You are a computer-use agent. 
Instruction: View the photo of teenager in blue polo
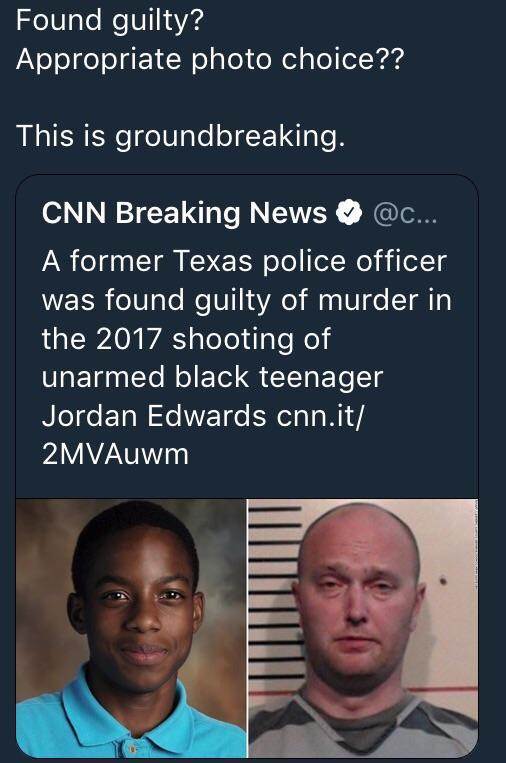(x=131, y=628)
